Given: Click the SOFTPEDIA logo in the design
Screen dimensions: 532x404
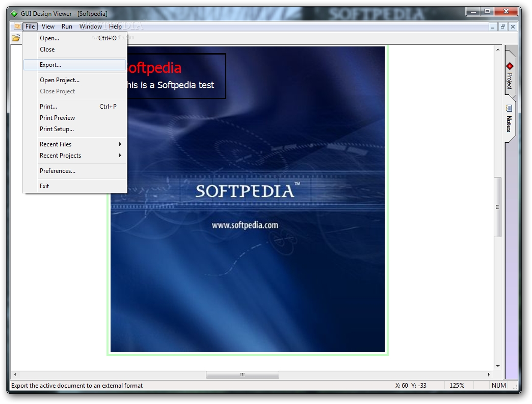Looking at the screenshot, I should click(247, 191).
